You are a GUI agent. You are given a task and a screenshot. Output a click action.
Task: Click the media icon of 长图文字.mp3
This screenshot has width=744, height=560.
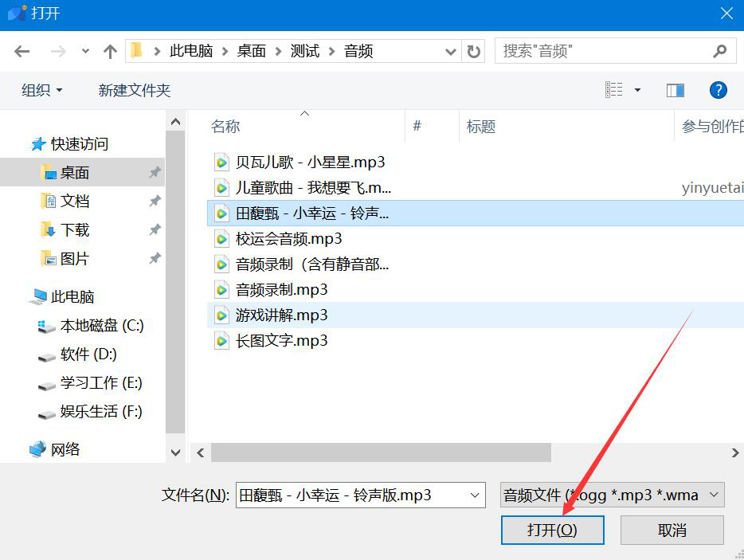coord(221,341)
